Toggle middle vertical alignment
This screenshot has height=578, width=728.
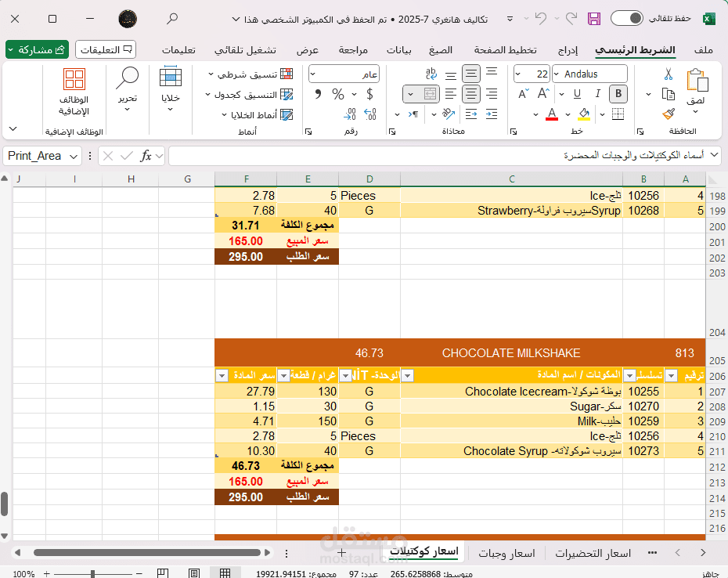pyautogui.click(x=470, y=74)
